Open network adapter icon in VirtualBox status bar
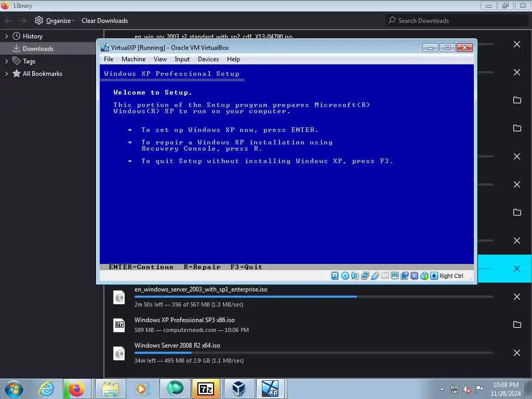The image size is (532, 399). coord(365,276)
